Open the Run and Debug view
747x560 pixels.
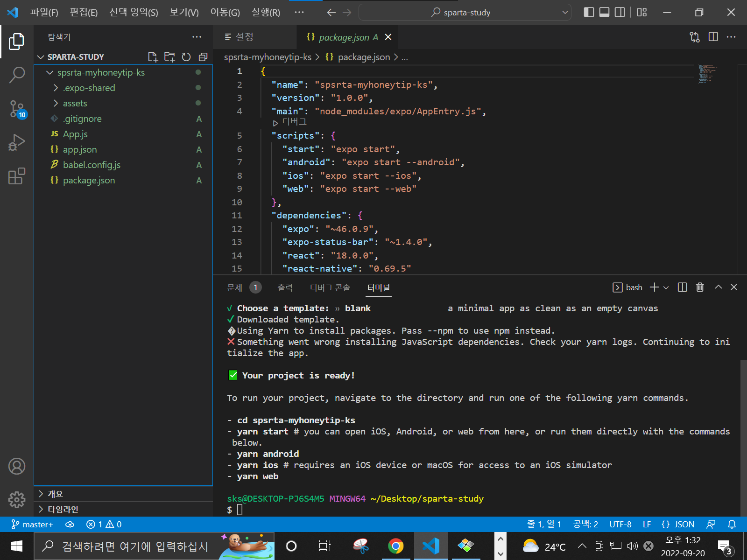click(x=17, y=142)
